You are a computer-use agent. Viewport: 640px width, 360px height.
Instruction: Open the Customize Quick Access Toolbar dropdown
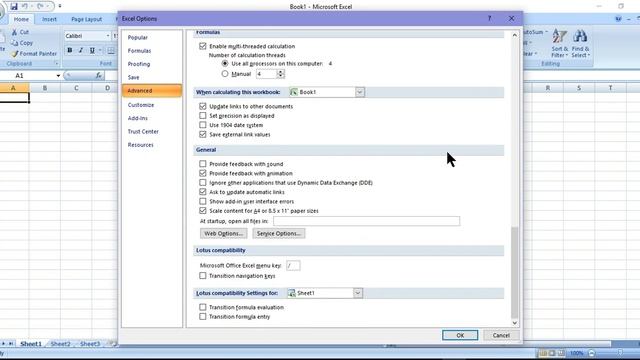60,6
